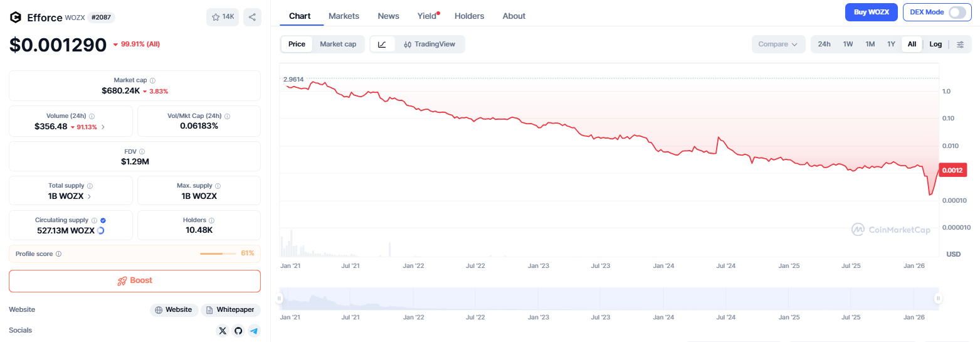
Task: Add Efforce to watchlist via star button
Action: click(x=223, y=17)
